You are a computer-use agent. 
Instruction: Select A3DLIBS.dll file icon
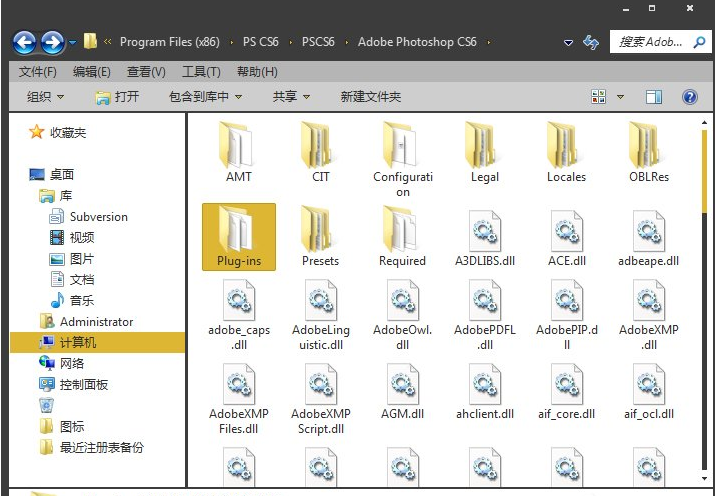click(485, 231)
